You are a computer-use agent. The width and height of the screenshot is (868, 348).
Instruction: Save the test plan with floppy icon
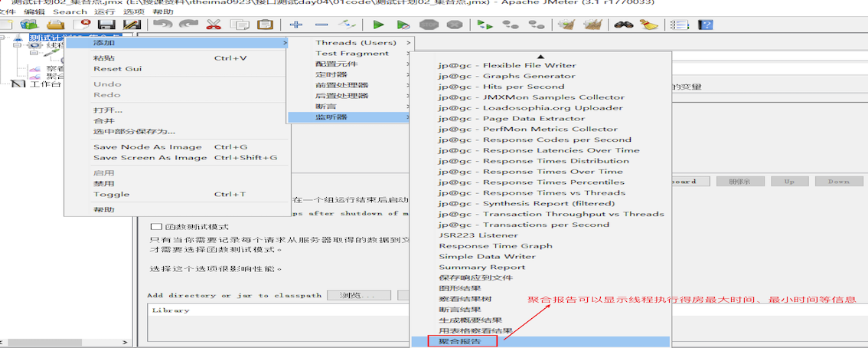click(x=106, y=25)
